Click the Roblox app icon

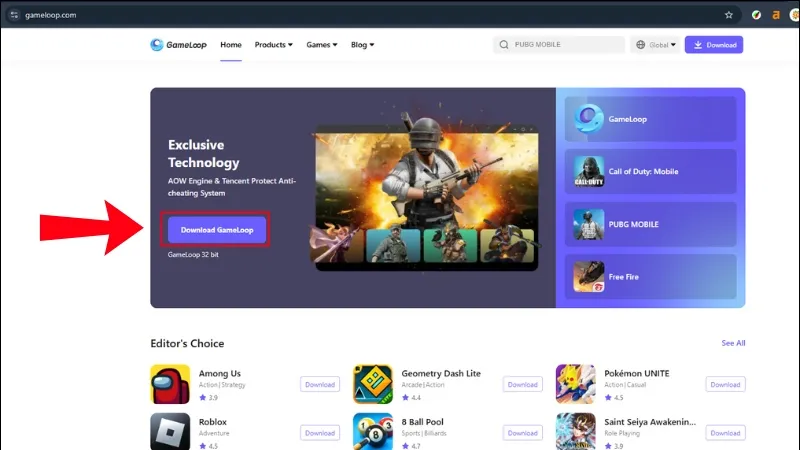[170, 432]
